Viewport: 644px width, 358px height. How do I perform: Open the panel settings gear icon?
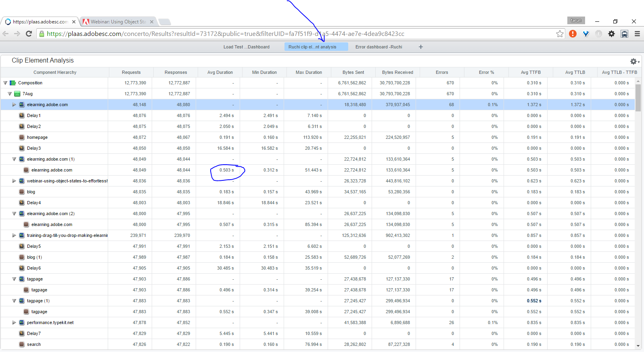(634, 61)
